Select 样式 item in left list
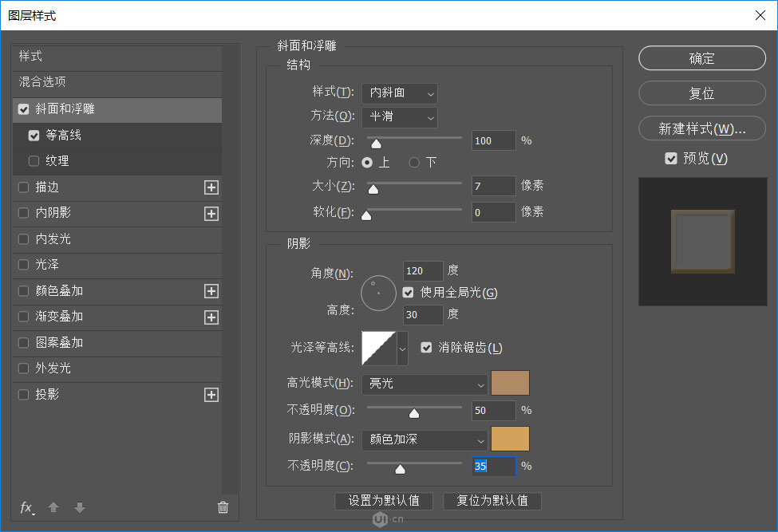 click(x=117, y=57)
